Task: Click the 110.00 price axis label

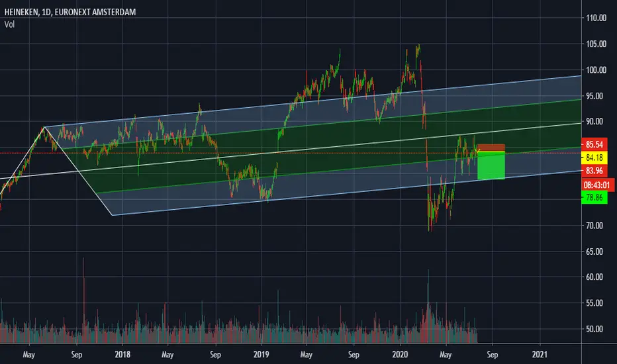Action: coord(596,18)
